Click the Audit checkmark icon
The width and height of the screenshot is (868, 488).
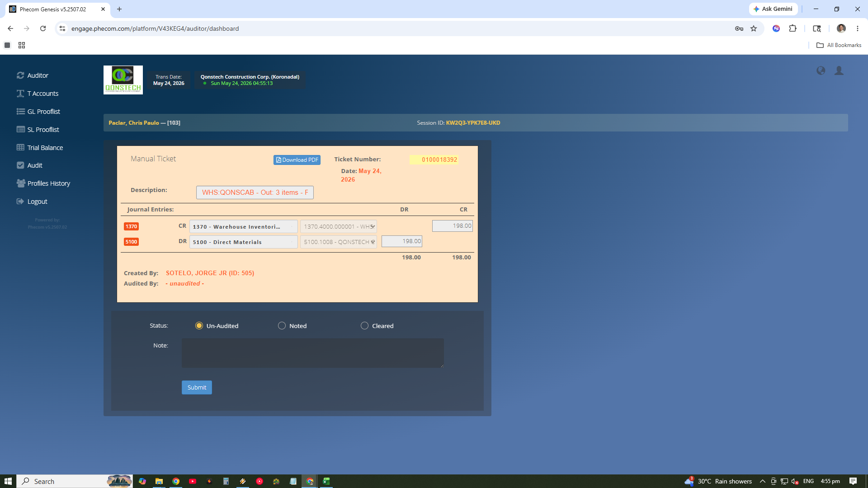tap(20, 165)
